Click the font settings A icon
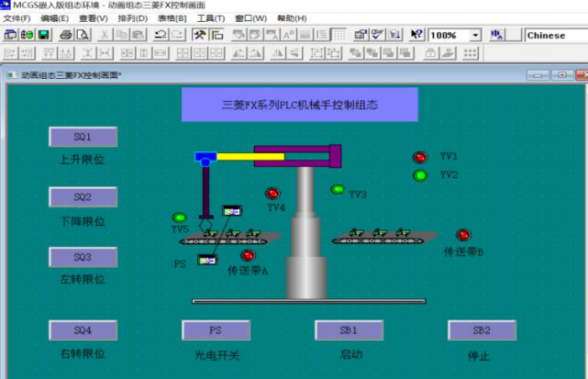The width and height of the screenshot is (588, 379). (288, 35)
